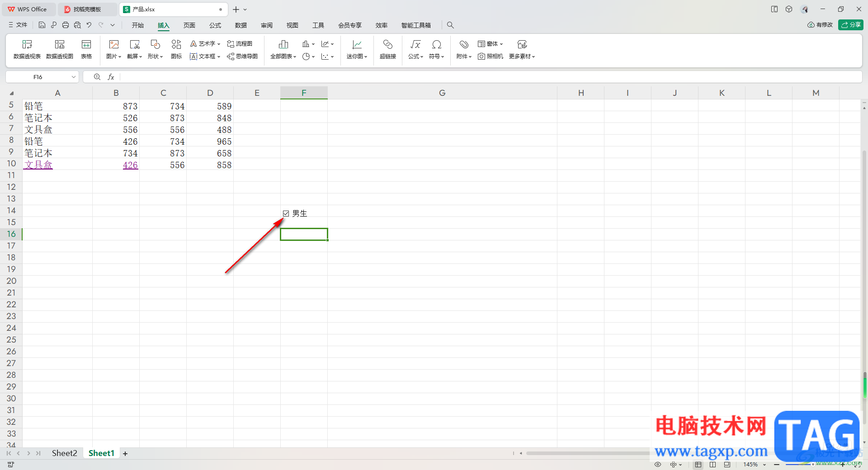Click the Attachment (附件) paperclip icon

[464, 44]
